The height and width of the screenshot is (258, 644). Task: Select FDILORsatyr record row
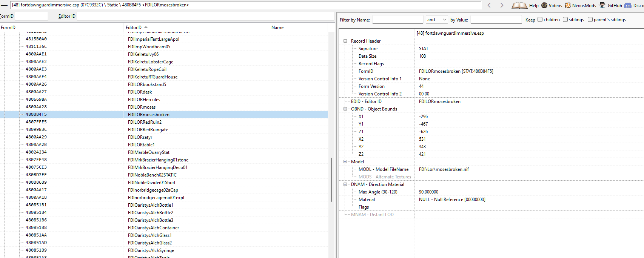tap(164, 137)
